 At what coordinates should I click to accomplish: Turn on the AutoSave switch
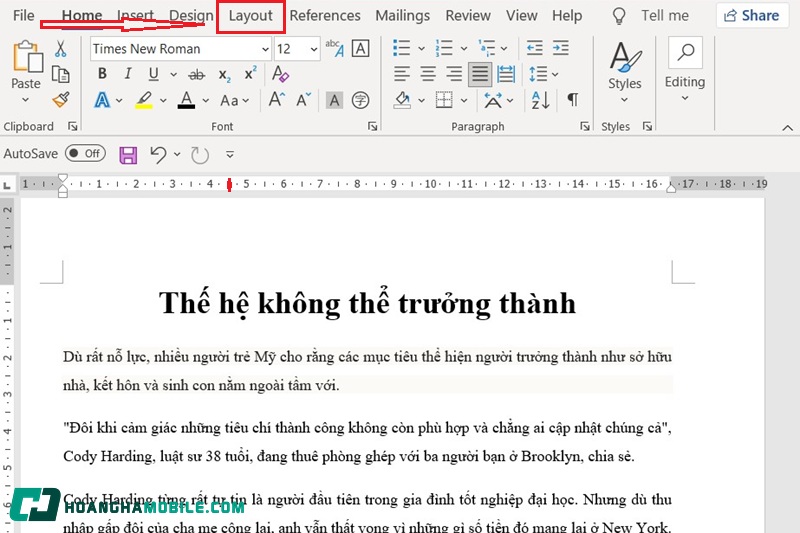(85, 154)
